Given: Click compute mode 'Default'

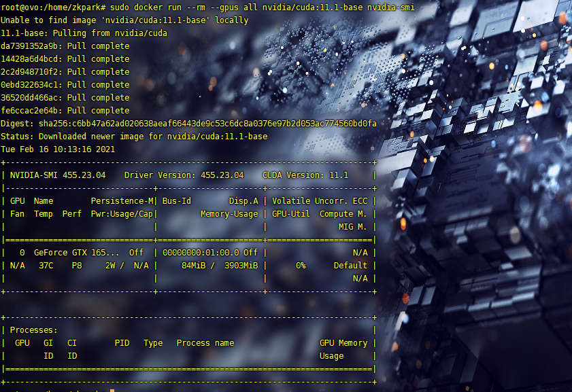Looking at the screenshot, I should coord(350,266).
